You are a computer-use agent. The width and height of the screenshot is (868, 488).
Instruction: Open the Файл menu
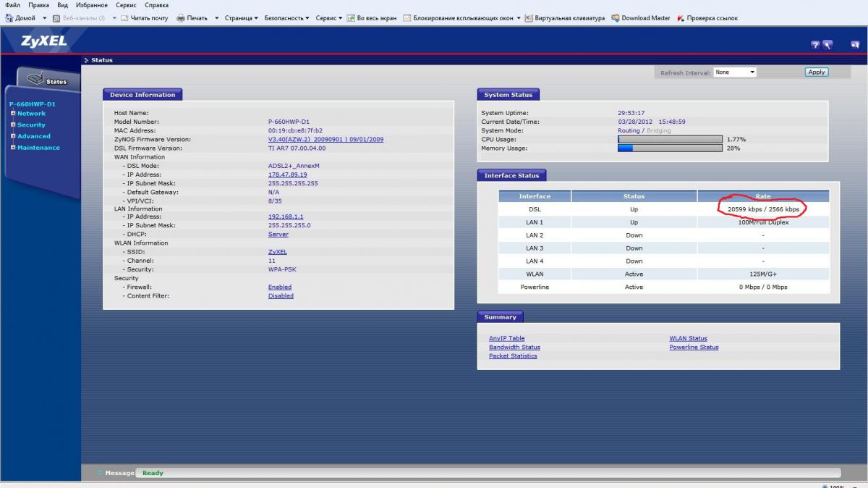click(x=12, y=5)
